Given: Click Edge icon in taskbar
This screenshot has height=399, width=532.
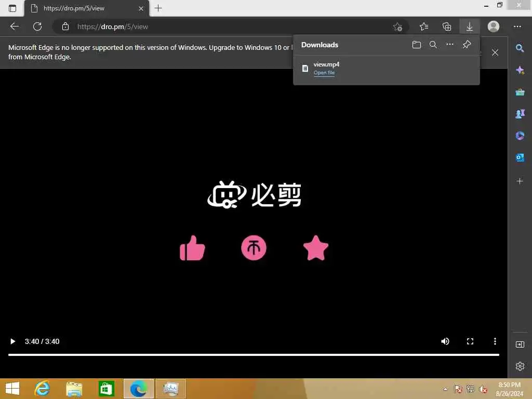Looking at the screenshot, I should pyautogui.click(x=138, y=389).
